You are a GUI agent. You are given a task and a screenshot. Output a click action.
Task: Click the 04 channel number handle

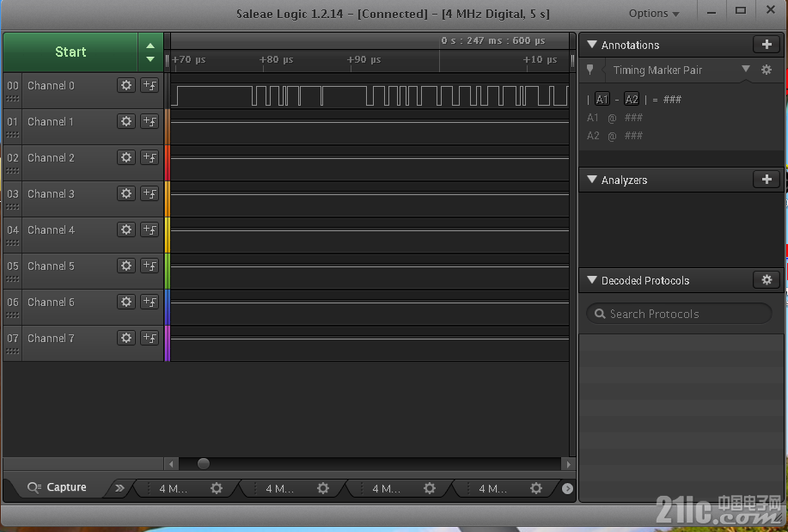pos(13,235)
